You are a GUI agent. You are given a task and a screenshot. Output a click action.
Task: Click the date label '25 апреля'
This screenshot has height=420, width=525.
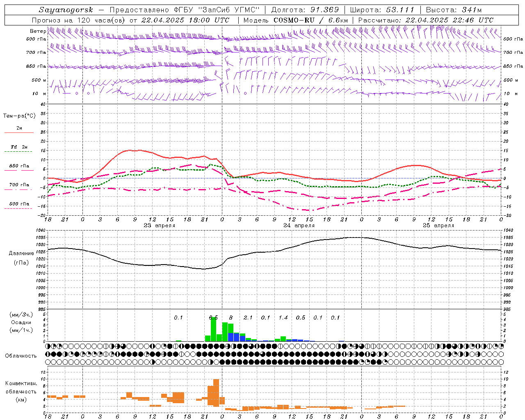click(x=438, y=225)
